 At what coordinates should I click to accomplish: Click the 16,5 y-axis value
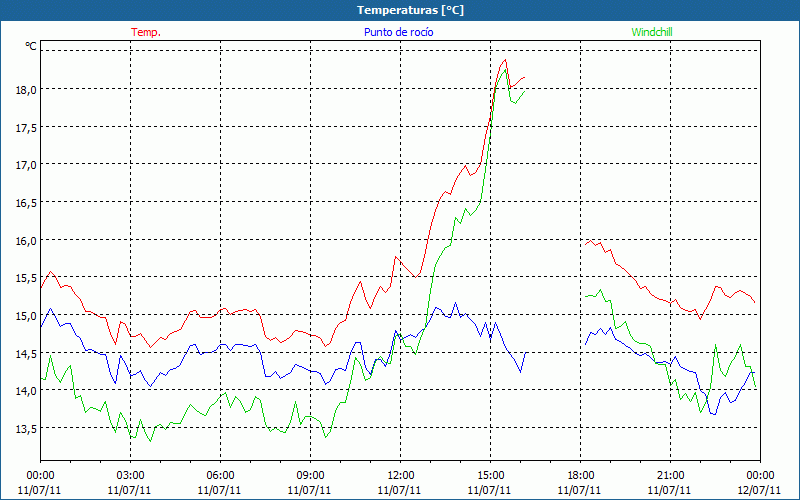27,203
